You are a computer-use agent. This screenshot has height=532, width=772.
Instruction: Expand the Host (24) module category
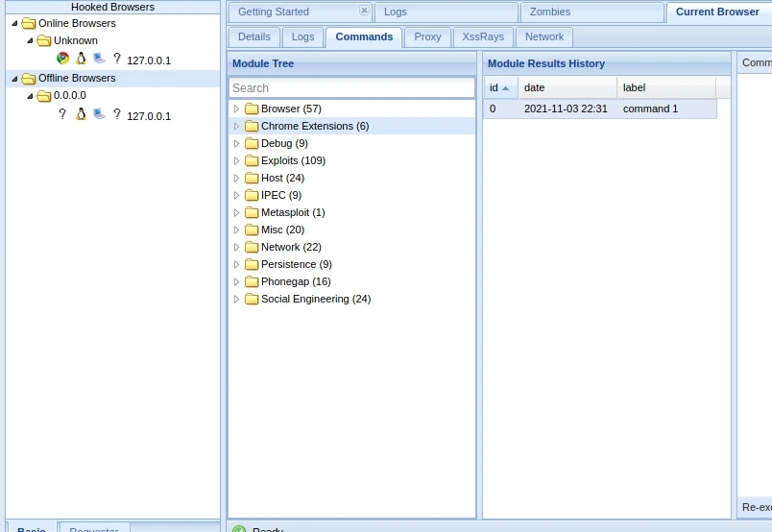236,178
